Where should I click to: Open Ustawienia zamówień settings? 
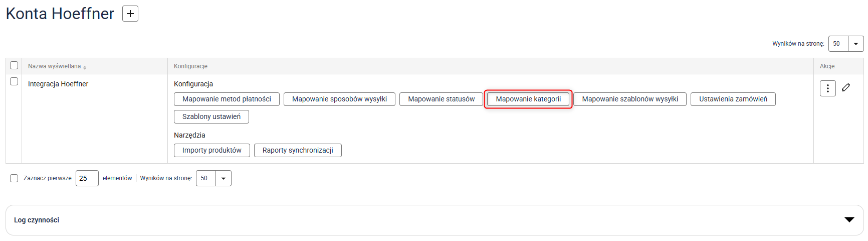tap(733, 99)
